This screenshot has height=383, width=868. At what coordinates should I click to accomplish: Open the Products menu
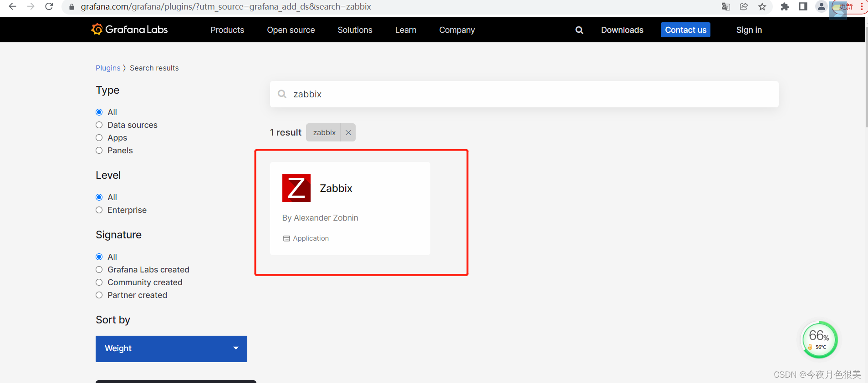[x=227, y=30]
